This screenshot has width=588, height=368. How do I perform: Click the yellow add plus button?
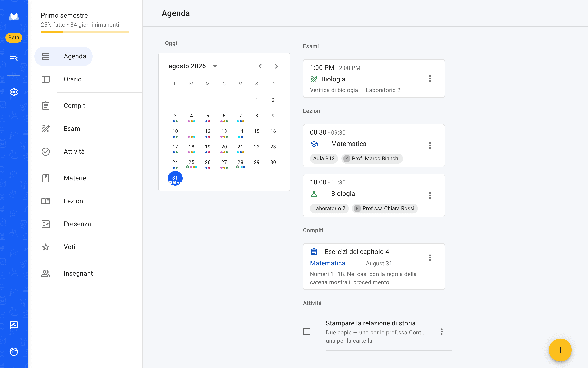click(x=560, y=350)
